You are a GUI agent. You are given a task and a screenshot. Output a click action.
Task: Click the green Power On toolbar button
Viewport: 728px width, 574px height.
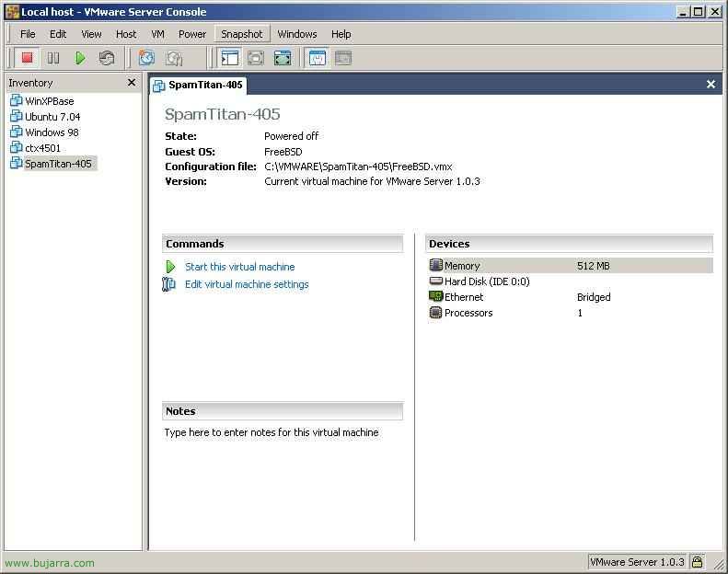coord(80,58)
